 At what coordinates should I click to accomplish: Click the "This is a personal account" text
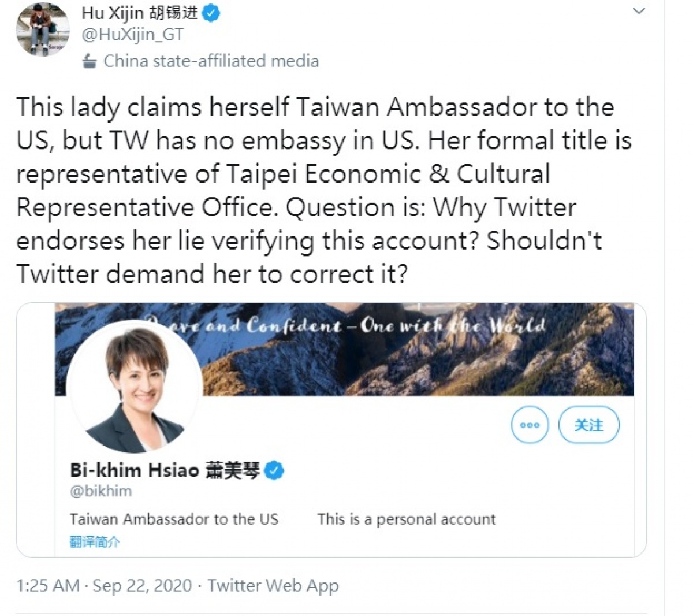[x=407, y=519]
